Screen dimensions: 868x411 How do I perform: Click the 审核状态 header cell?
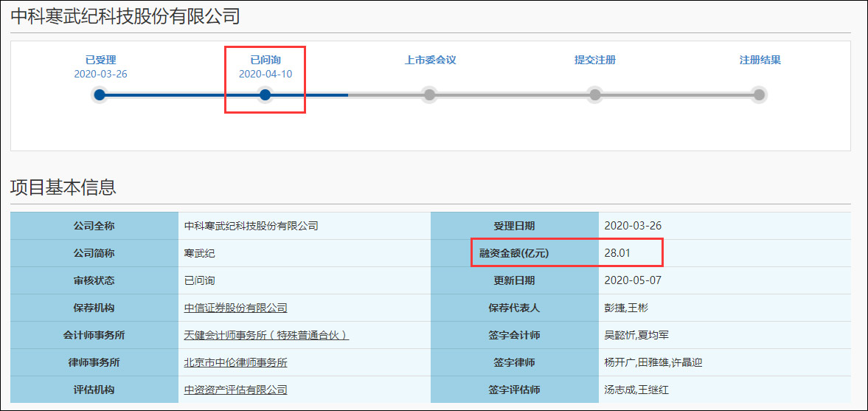tap(94, 280)
